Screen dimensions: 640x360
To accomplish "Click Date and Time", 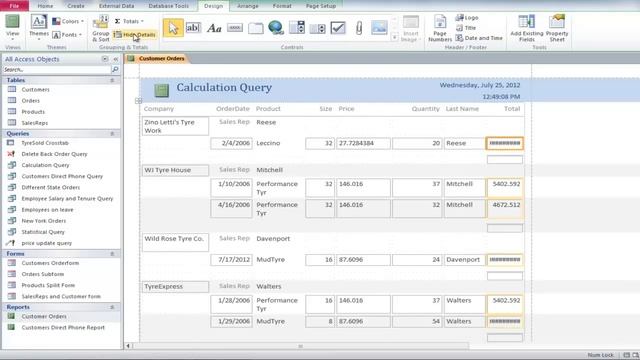I will 479,38.
